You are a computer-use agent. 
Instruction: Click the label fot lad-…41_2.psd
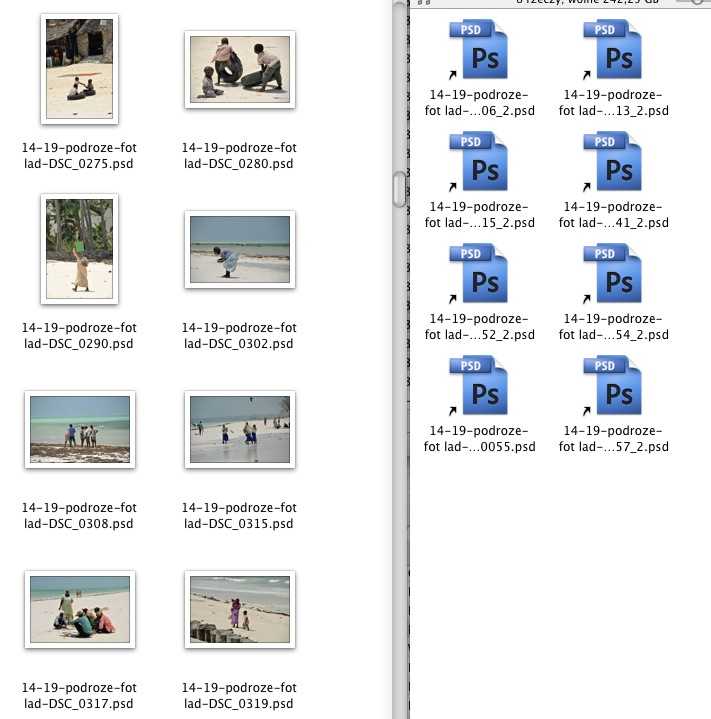613,223
